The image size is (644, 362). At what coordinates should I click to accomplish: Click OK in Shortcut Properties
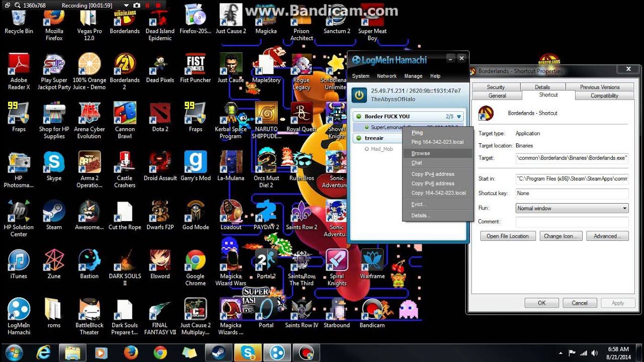coord(541,303)
